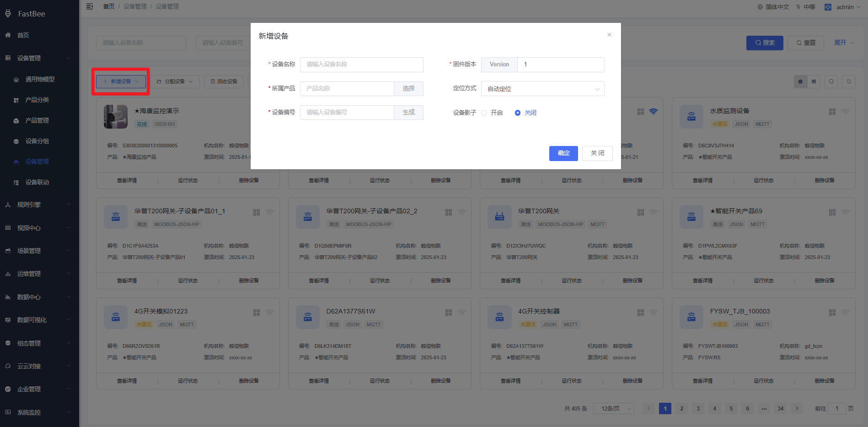868x427 pixels.
Task: Click the toolbar search toggle icon
Action: tap(831, 81)
